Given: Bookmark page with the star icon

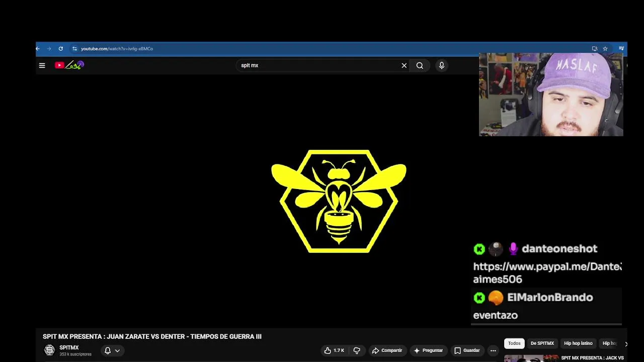Looking at the screenshot, I should click(x=605, y=49).
